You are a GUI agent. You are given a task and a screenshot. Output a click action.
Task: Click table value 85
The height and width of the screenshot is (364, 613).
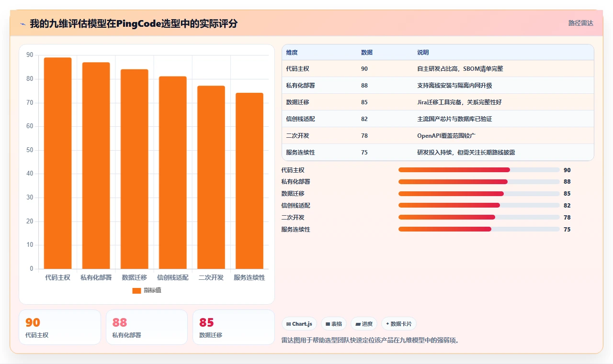click(364, 102)
